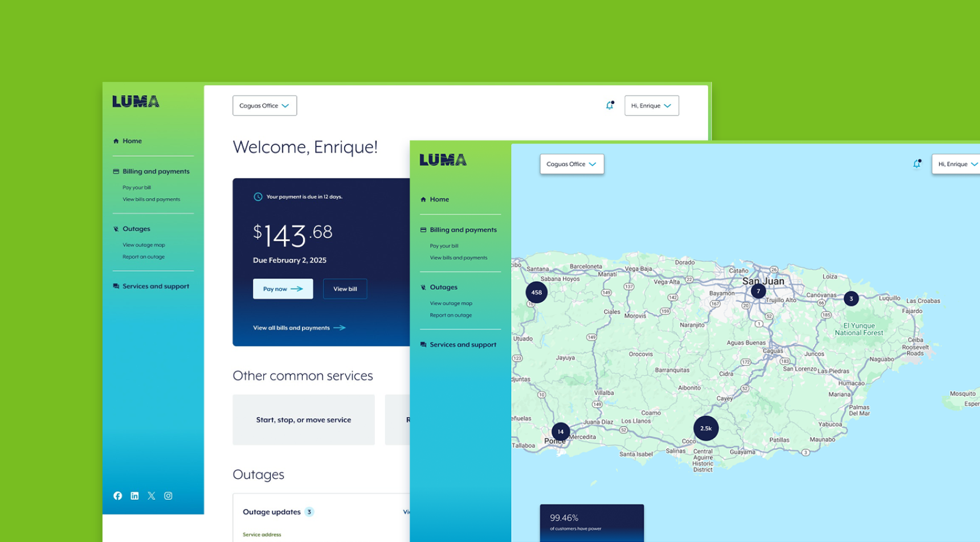980x542 pixels.
Task: Click the X (Twitter) icon
Action: point(152,496)
